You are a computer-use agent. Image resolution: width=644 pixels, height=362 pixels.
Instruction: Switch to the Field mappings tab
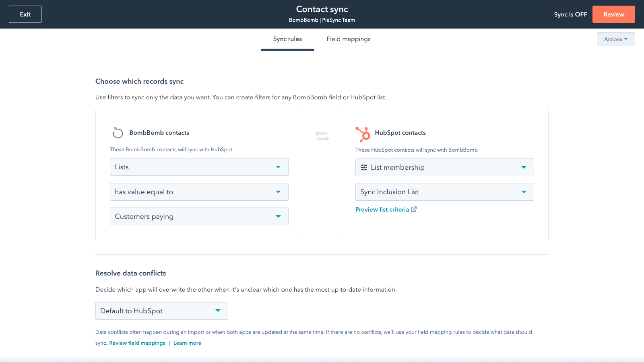[x=349, y=39]
